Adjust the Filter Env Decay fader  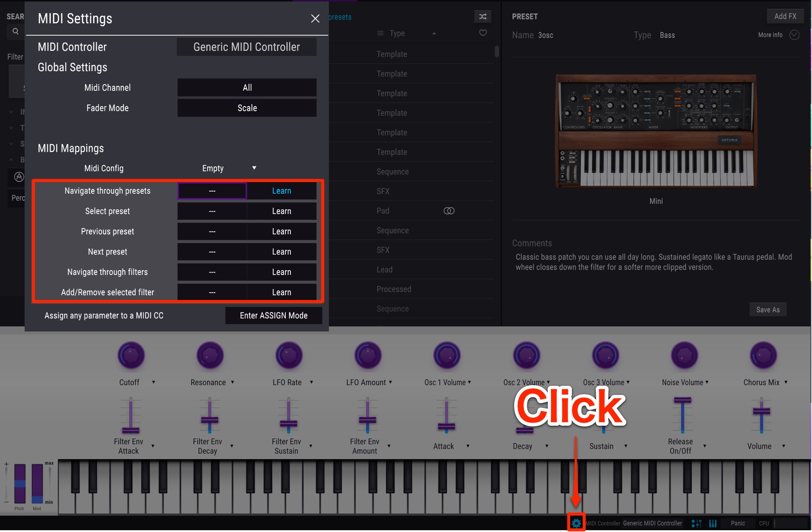(209, 419)
